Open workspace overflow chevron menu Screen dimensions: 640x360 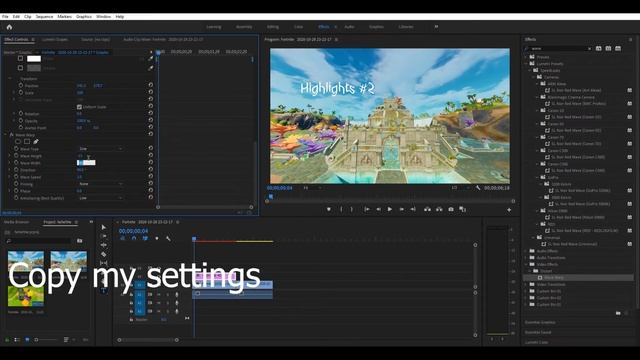[x=436, y=27]
